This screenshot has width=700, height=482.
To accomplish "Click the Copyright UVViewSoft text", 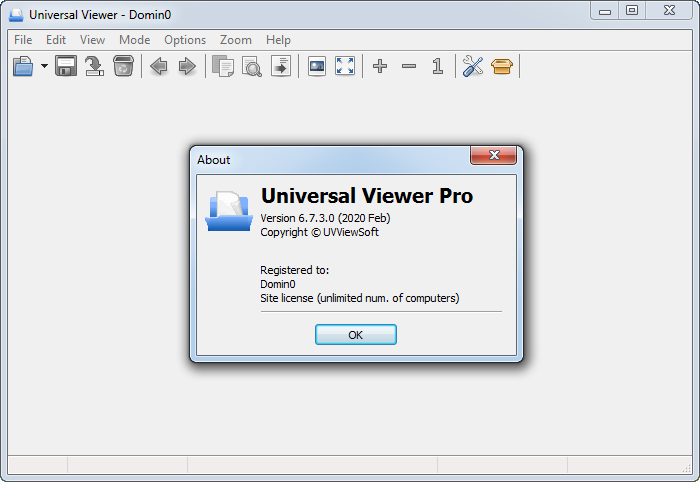I will [x=319, y=232].
